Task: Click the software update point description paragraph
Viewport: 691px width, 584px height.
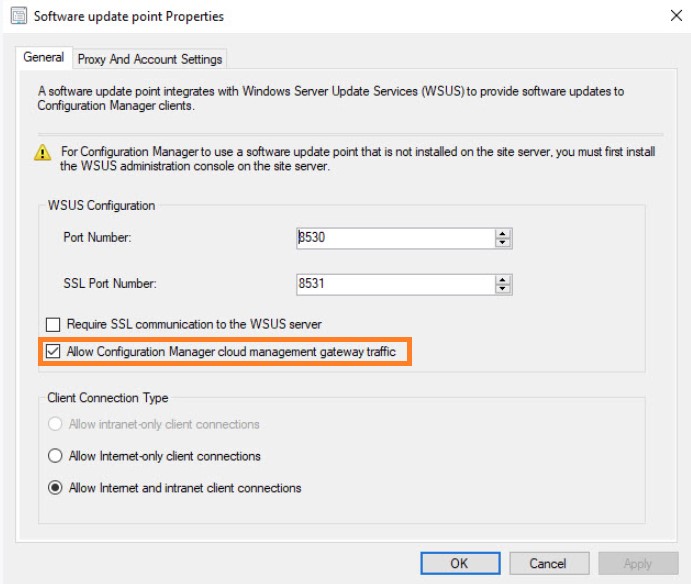Action: [331, 98]
